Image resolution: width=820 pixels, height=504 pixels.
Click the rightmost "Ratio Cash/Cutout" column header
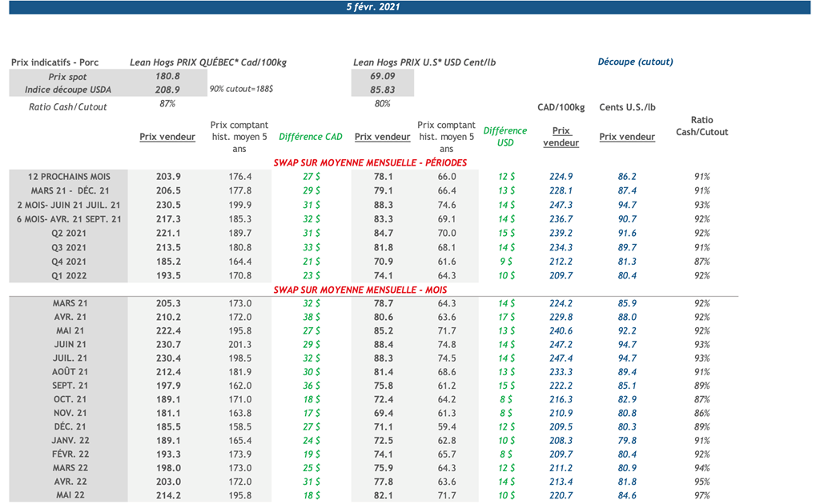pyautogui.click(x=701, y=126)
